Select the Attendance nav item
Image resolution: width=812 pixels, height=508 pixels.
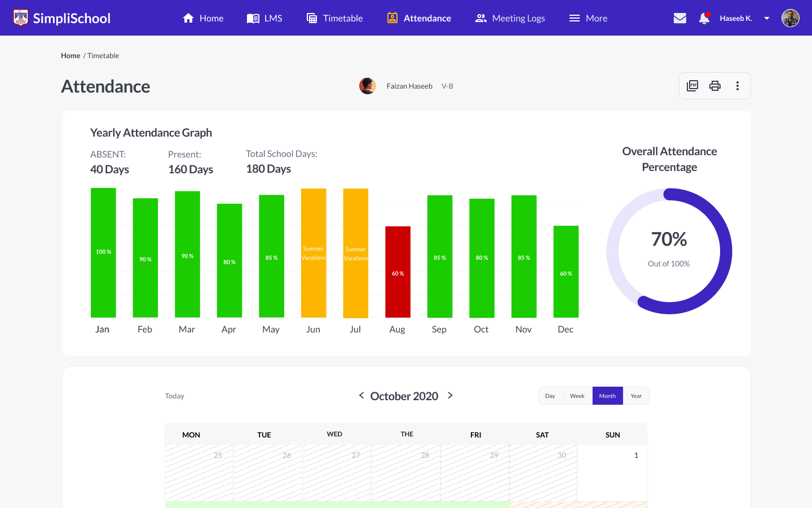[419, 18]
